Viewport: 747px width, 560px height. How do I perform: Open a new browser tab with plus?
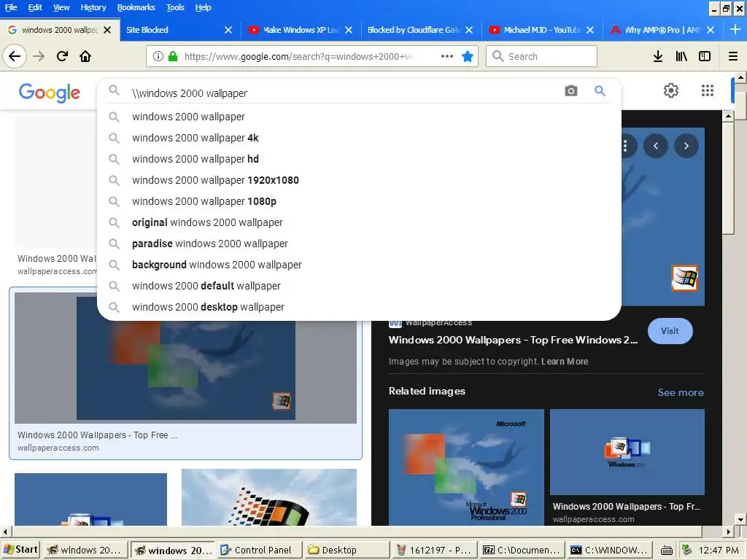(x=735, y=29)
